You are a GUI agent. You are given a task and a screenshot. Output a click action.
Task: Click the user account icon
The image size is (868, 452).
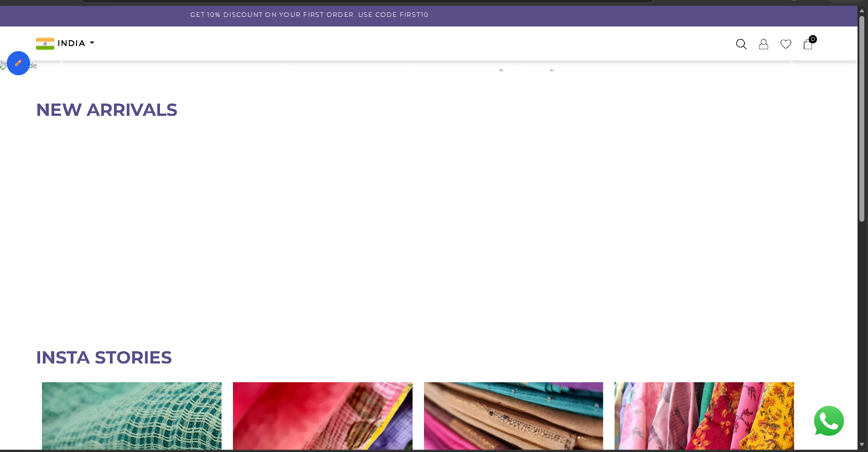(x=763, y=44)
